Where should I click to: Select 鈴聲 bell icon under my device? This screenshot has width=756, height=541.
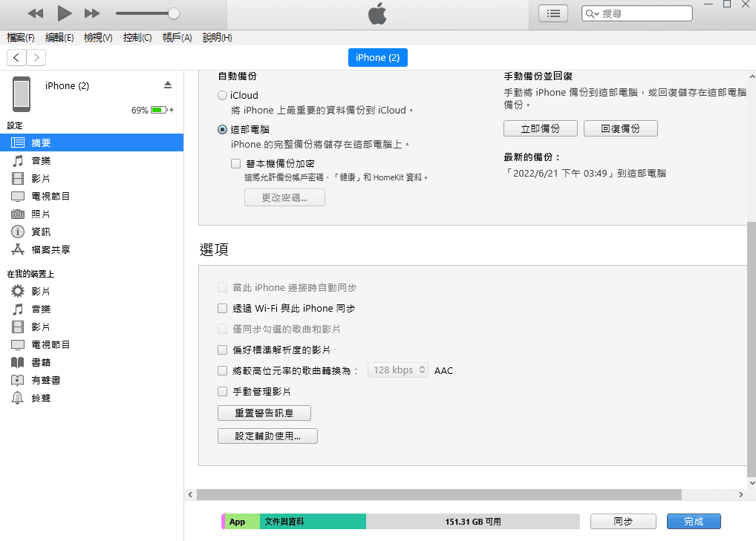18,398
